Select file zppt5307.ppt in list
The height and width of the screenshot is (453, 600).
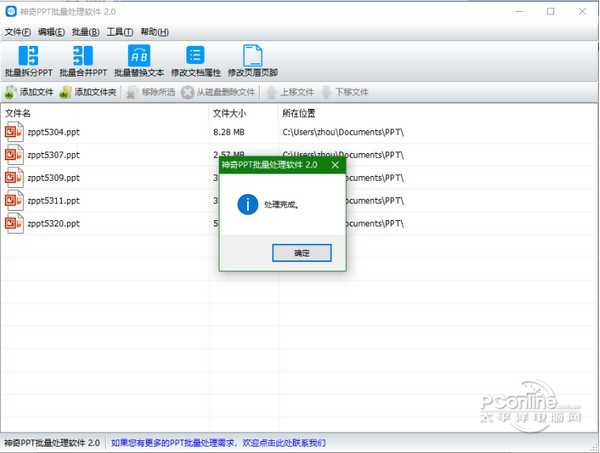point(54,155)
